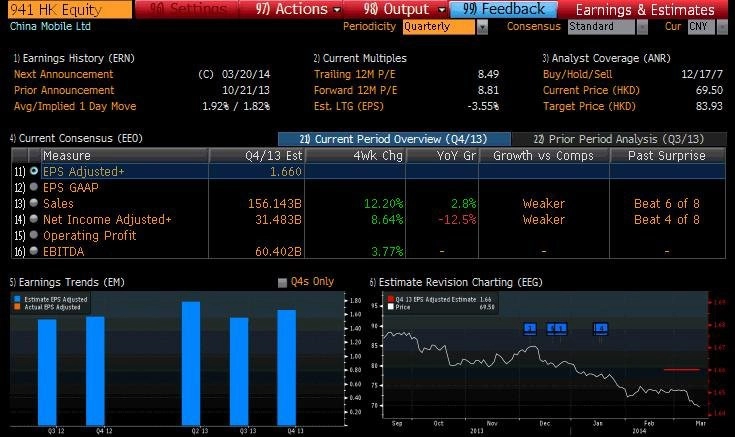Click the Q4 12 bar in Earnings Trends
The height and width of the screenshot is (437, 735).
coord(95,371)
